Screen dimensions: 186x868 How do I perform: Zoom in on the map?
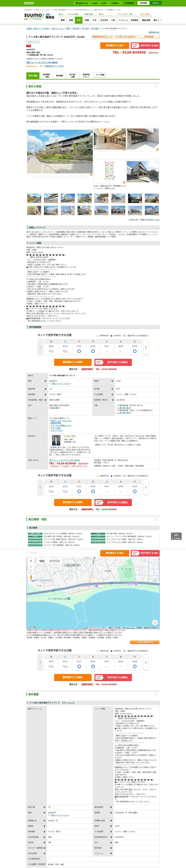pyautogui.click(x=31, y=561)
